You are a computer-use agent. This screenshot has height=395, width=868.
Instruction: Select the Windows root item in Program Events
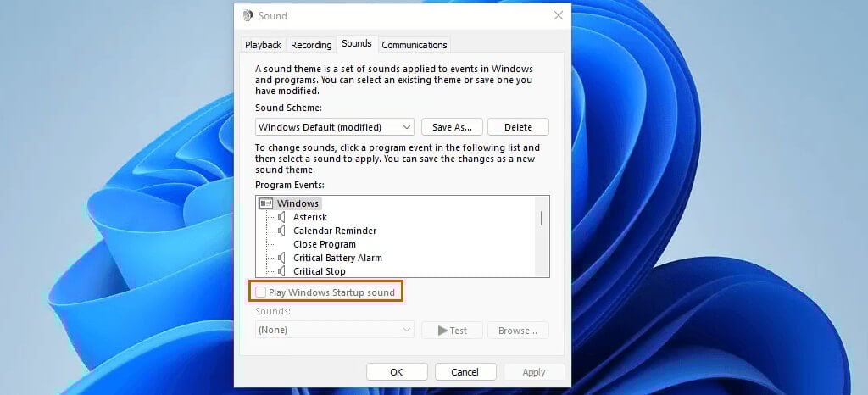coord(298,203)
